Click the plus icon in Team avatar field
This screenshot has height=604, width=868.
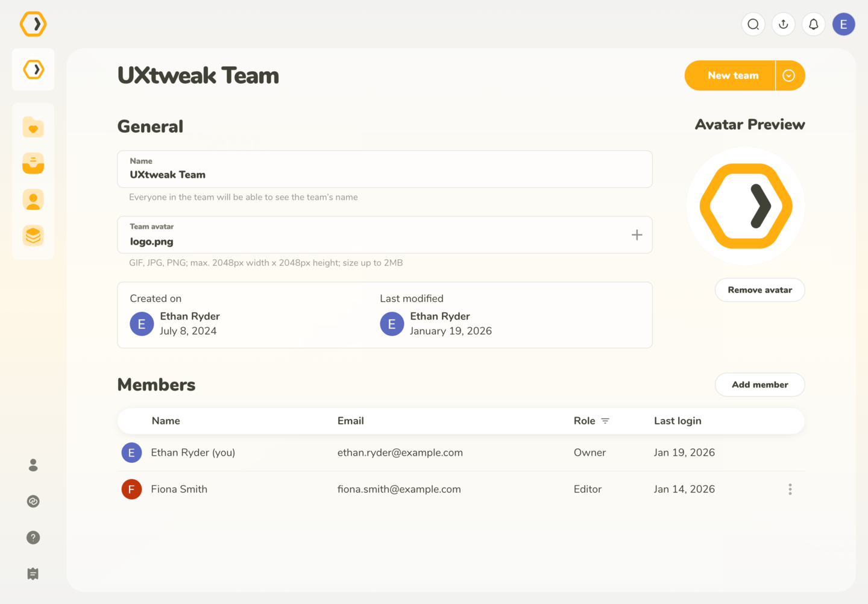click(x=637, y=235)
